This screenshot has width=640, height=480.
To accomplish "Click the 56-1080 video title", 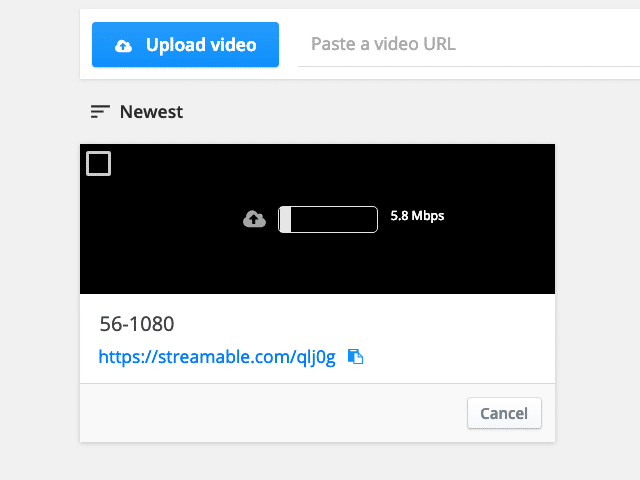I will pyautogui.click(x=137, y=324).
